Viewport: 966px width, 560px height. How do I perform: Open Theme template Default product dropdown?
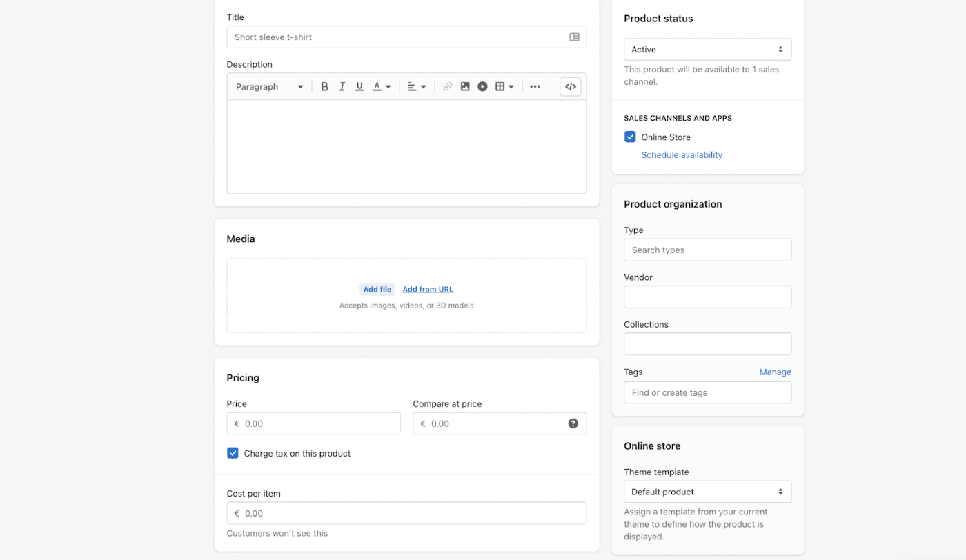click(x=707, y=492)
